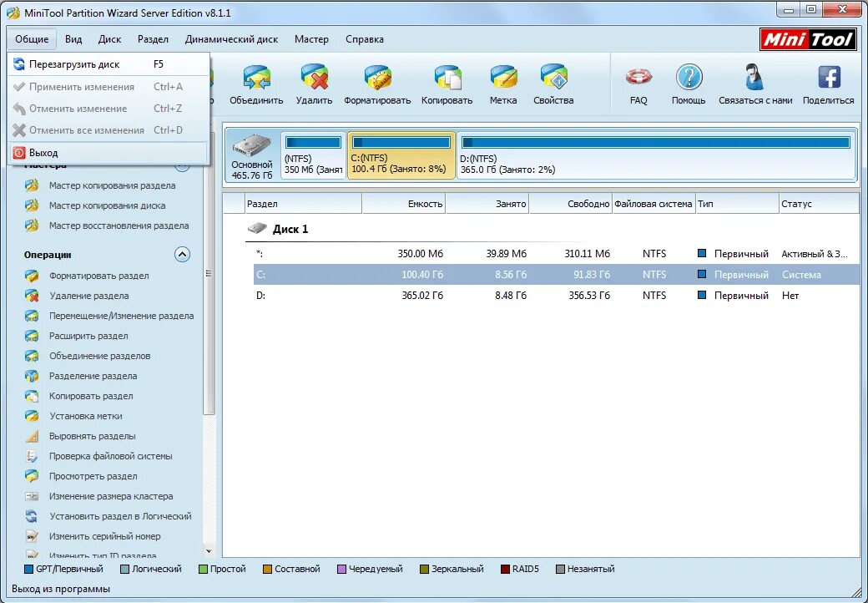Click the MiniTool logo
868x603 pixels.
click(808, 40)
